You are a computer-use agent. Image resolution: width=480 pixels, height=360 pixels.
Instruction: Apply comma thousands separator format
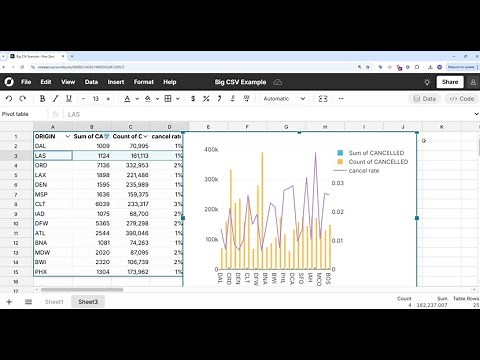click(x=219, y=99)
